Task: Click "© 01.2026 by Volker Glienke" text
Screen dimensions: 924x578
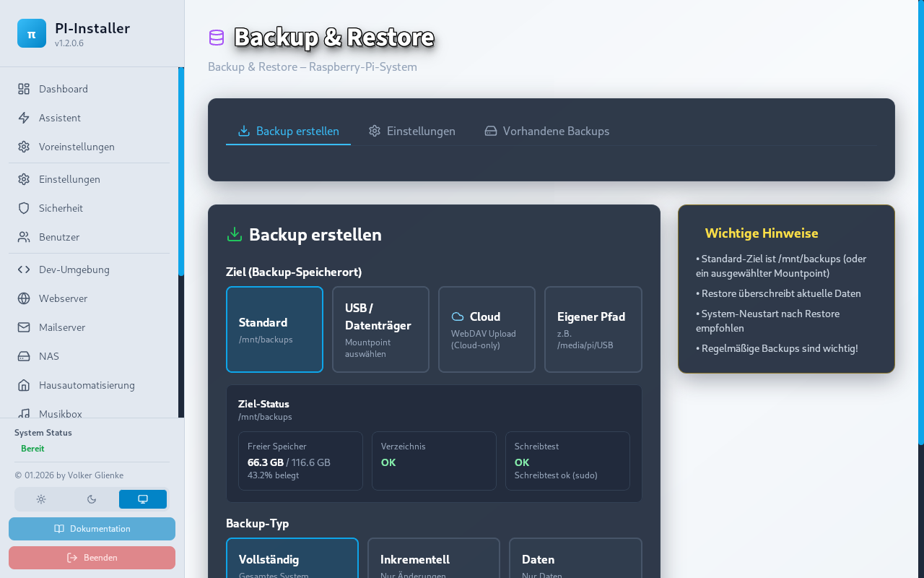Action: click(69, 475)
